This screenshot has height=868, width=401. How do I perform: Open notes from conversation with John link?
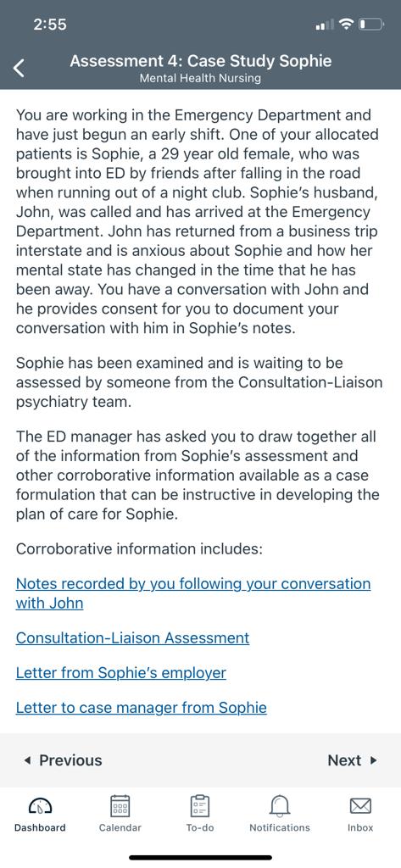193,593
